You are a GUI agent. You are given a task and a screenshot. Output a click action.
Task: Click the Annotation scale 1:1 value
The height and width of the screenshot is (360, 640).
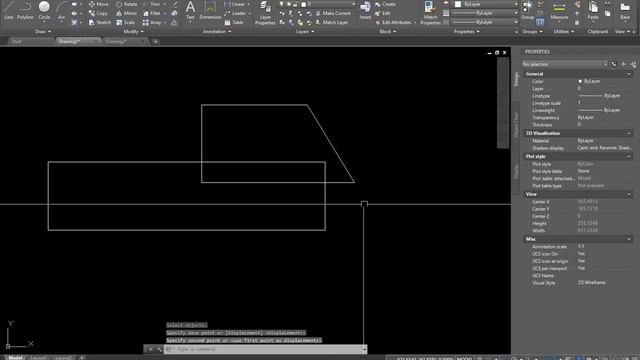[581, 247]
